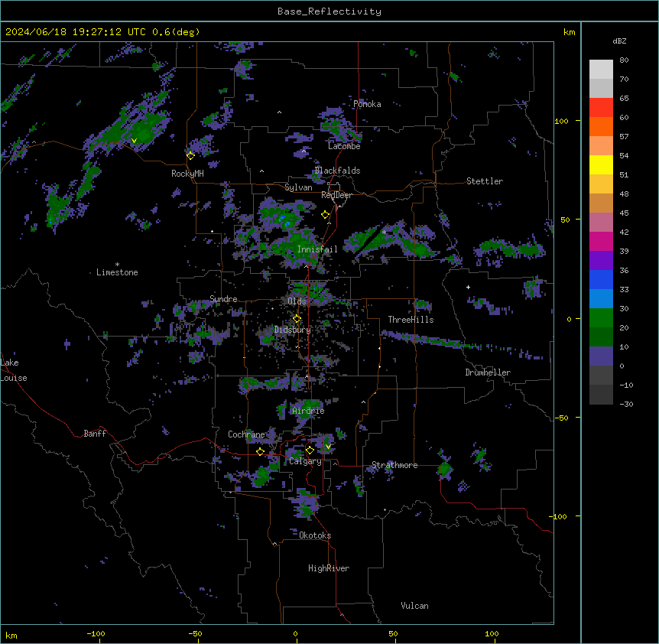Click the Didsbury label
The height and width of the screenshot is (644, 659).
[293, 330]
